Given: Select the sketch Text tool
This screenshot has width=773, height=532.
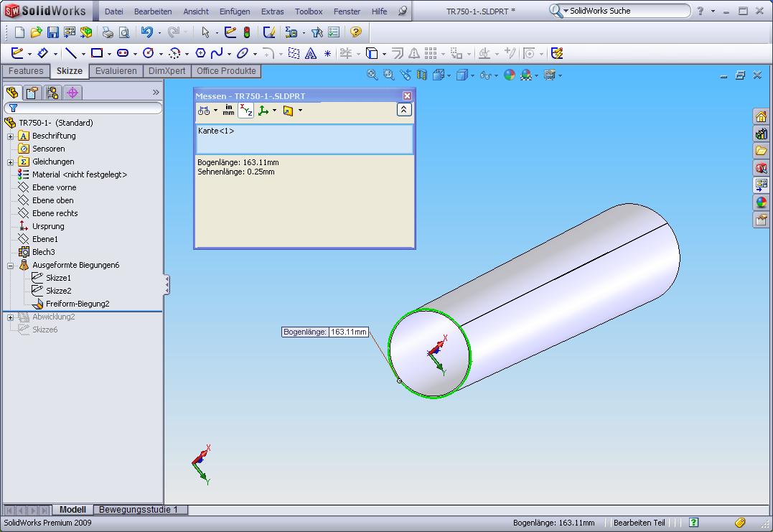Looking at the screenshot, I should pyautogui.click(x=311, y=53).
